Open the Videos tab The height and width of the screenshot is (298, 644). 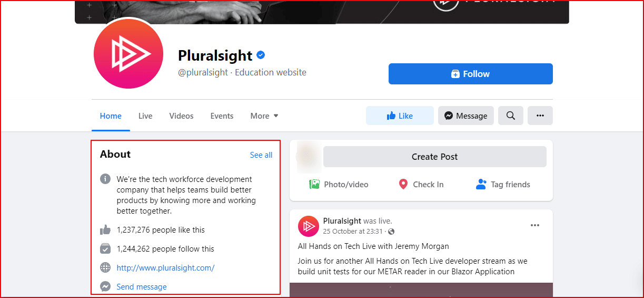pyautogui.click(x=181, y=116)
